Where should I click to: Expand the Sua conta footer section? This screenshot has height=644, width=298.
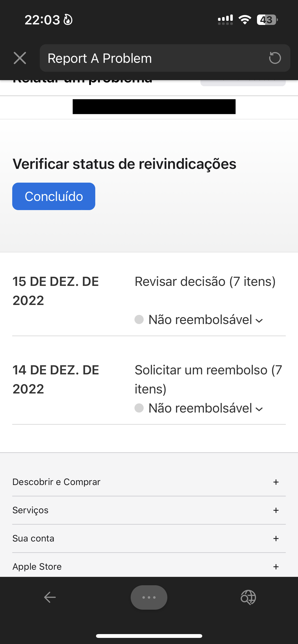tap(276, 538)
